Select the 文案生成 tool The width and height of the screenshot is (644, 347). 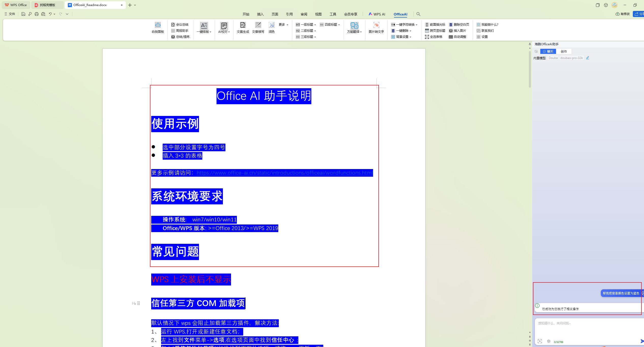coord(242,28)
